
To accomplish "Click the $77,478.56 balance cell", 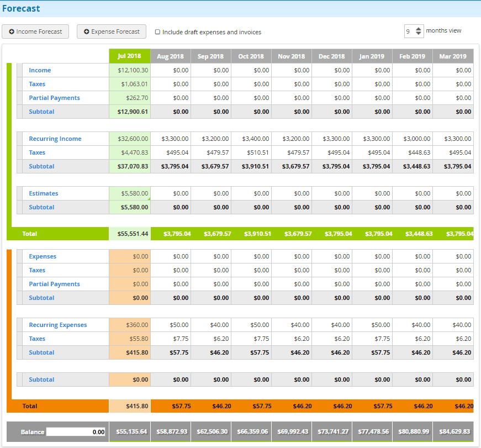I will 372,432.
